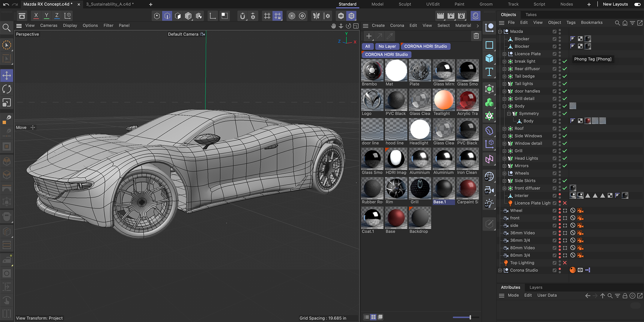644x322 pixels.
Task: Click the Text spline tool icon
Action: (x=489, y=72)
